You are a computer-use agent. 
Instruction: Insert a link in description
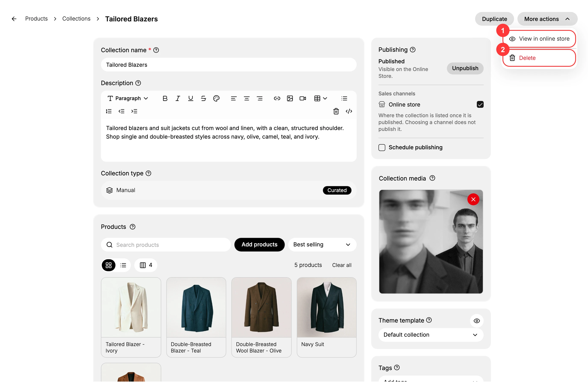(277, 99)
